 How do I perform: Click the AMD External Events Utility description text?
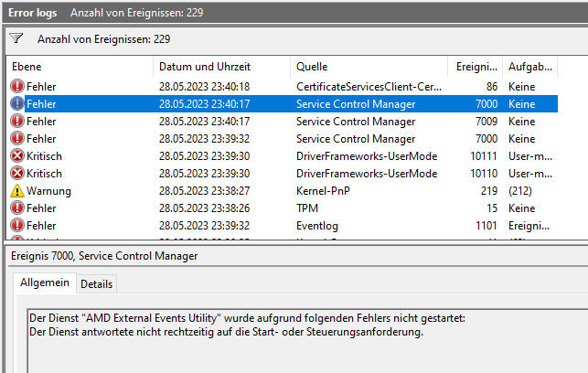coord(247,318)
